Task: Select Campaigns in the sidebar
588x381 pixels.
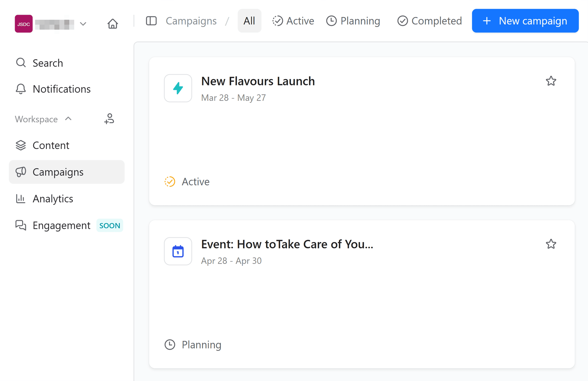Action: 58,172
